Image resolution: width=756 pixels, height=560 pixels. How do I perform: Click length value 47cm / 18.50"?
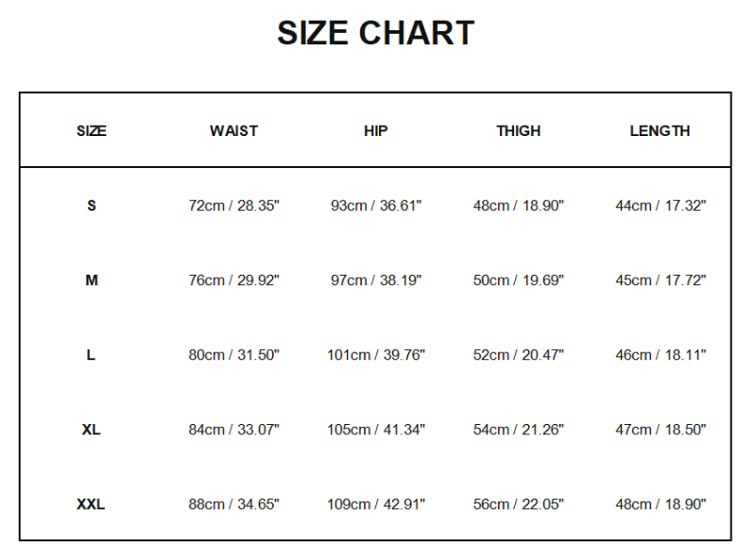click(661, 430)
